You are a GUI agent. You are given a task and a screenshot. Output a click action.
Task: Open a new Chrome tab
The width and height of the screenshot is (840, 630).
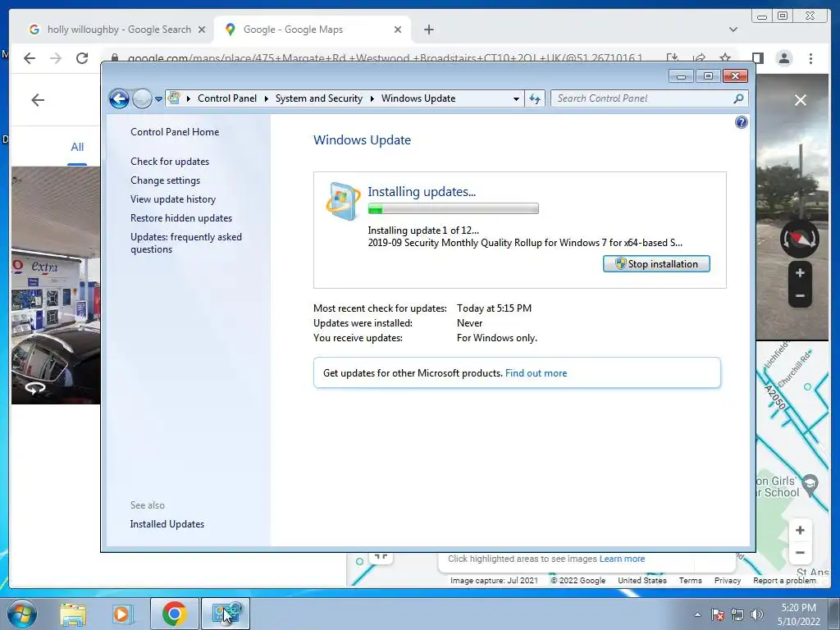point(428,30)
